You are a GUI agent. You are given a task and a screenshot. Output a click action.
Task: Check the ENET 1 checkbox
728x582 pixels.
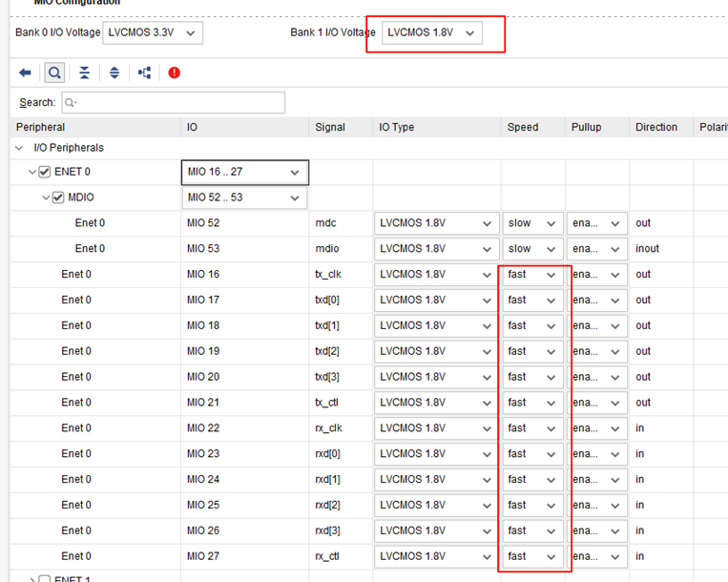[45, 578]
